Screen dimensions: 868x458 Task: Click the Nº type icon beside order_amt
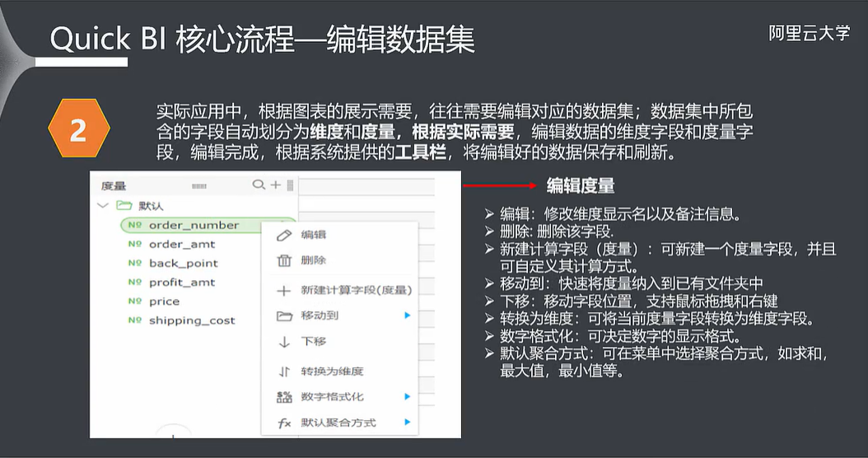135,244
